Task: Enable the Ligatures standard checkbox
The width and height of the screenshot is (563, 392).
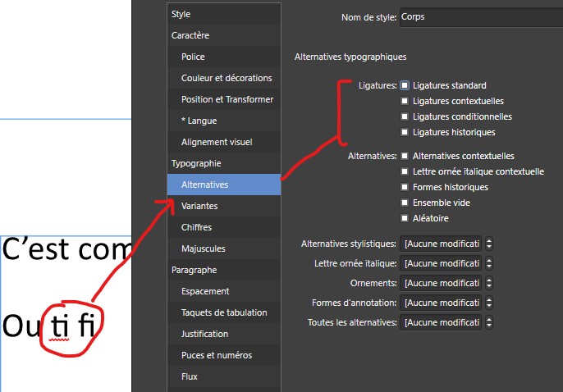Action: point(405,85)
